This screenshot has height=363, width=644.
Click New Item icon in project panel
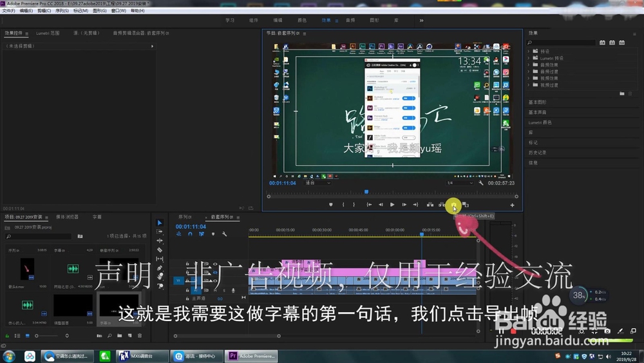pos(130,336)
